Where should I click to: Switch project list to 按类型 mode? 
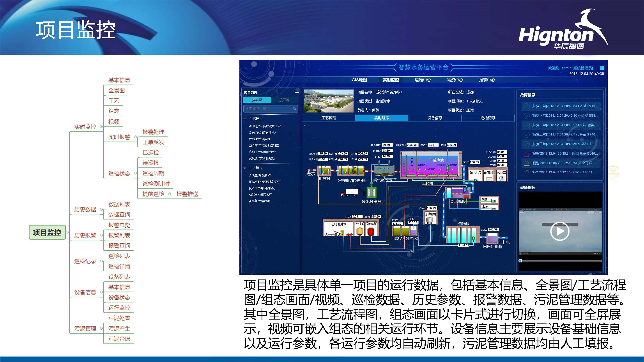click(x=257, y=100)
